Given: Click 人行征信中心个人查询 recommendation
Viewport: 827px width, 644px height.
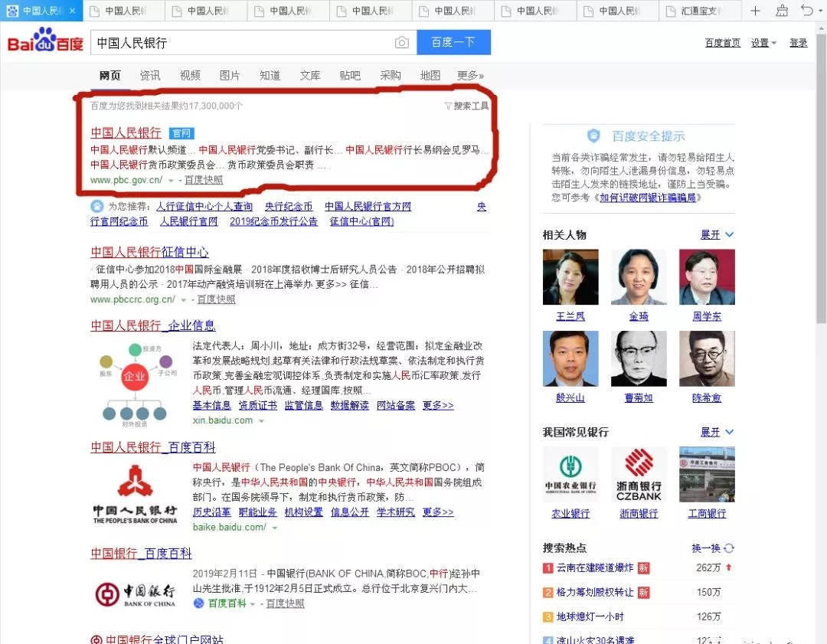Looking at the screenshot, I should point(204,206).
